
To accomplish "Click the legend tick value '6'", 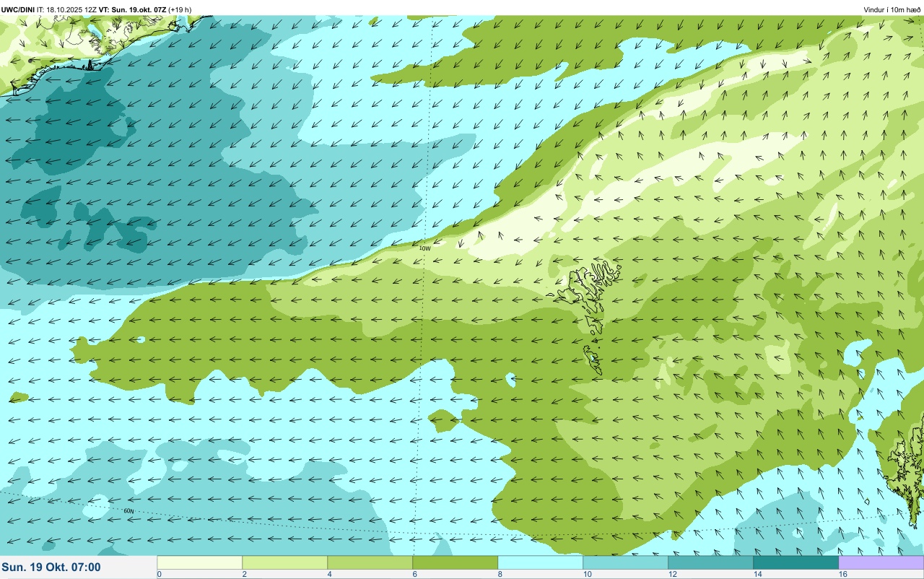I will (414, 574).
